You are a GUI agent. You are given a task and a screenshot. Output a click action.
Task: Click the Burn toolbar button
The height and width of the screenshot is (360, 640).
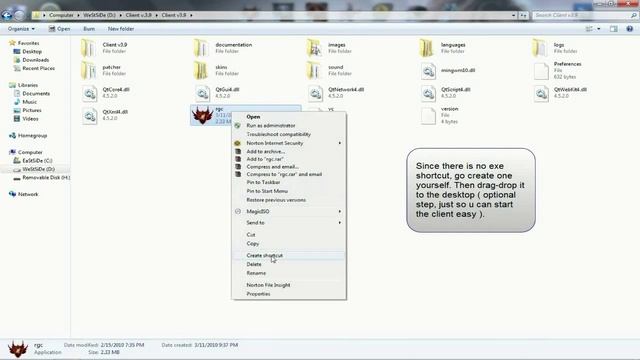click(x=89, y=29)
